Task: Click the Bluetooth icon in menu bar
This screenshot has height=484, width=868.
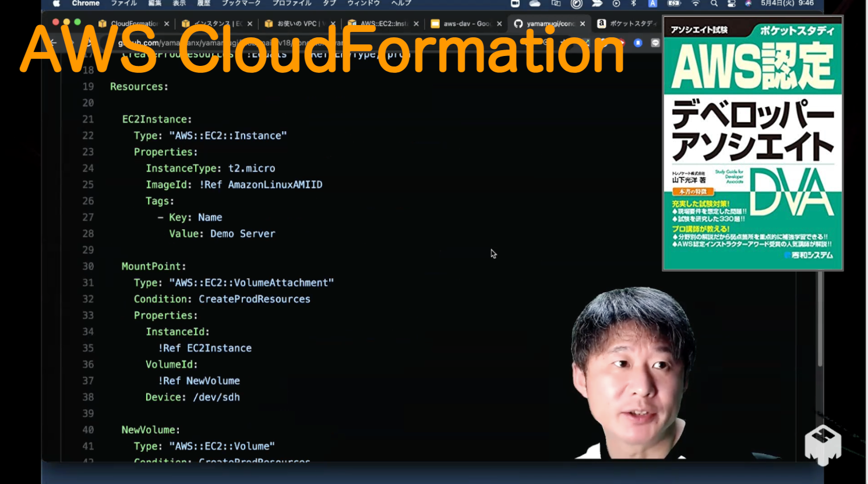Action: (x=634, y=3)
